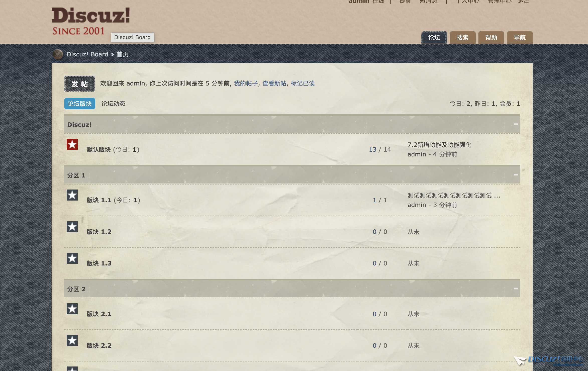Open the 版块 1.1 forum
The image size is (588, 371).
[99, 200]
